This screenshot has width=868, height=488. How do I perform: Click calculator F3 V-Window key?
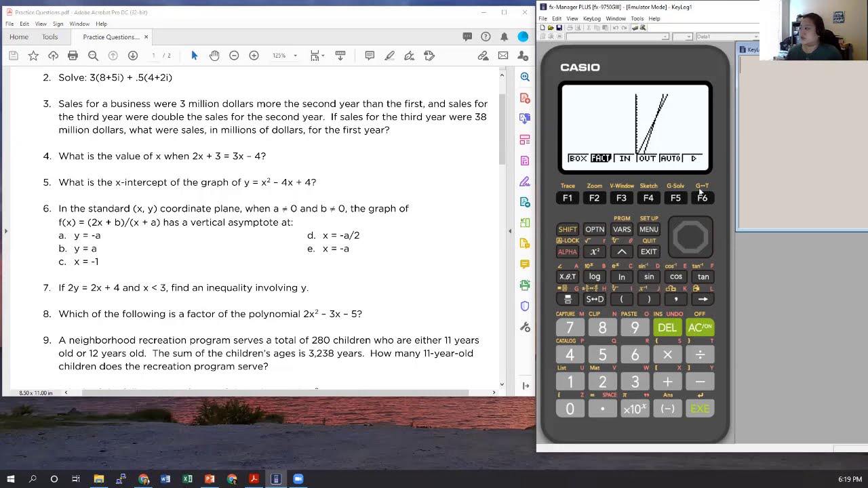[x=621, y=198]
